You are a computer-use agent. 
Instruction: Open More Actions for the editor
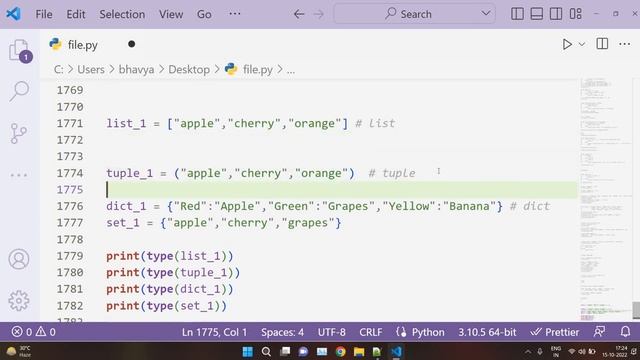point(624,44)
